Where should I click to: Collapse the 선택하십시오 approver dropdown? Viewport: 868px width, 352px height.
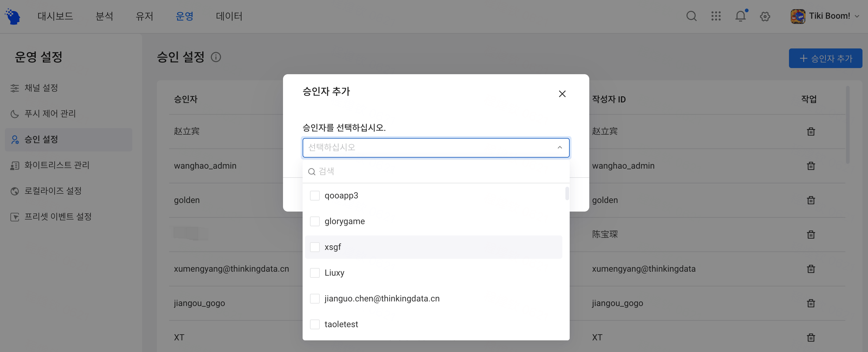[x=560, y=147]
